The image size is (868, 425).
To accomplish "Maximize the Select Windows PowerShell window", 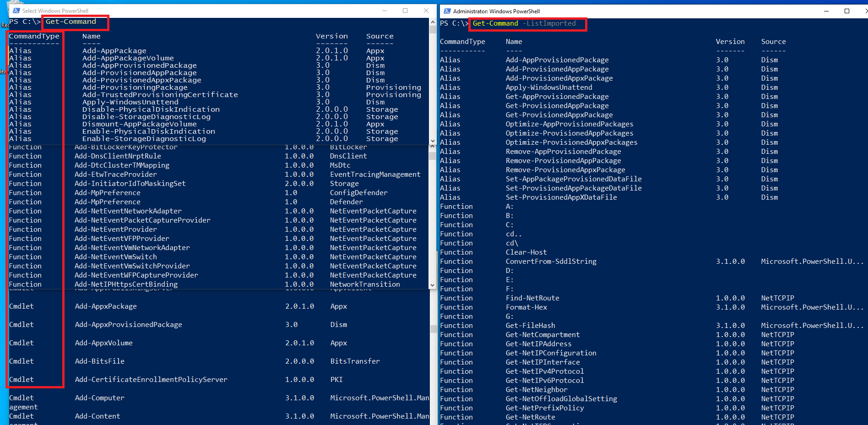I will point(405,10).
